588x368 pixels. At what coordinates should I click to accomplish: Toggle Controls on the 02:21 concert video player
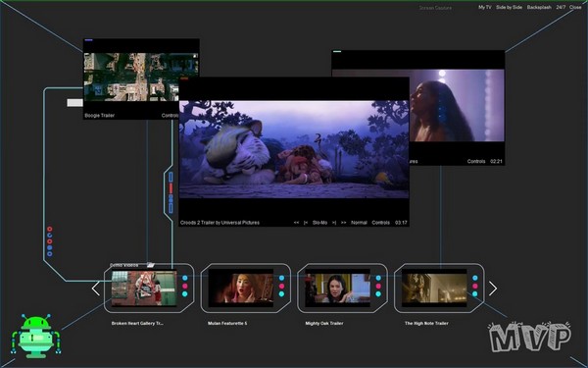[476, 161]
